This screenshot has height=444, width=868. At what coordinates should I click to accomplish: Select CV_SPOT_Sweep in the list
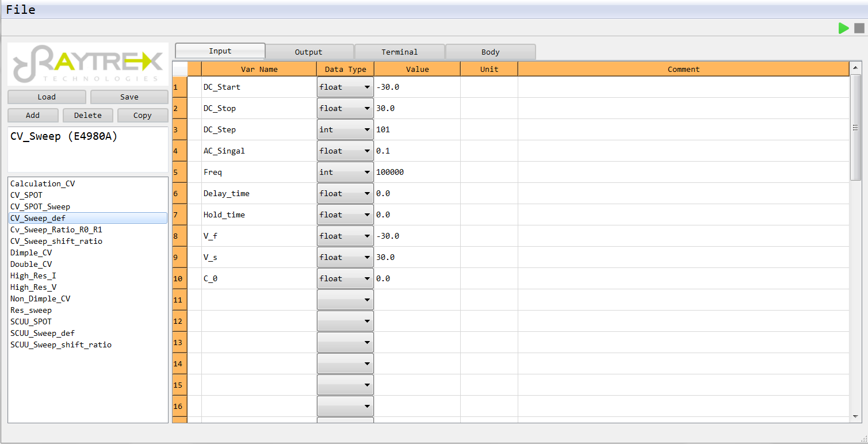click(88, 206)
